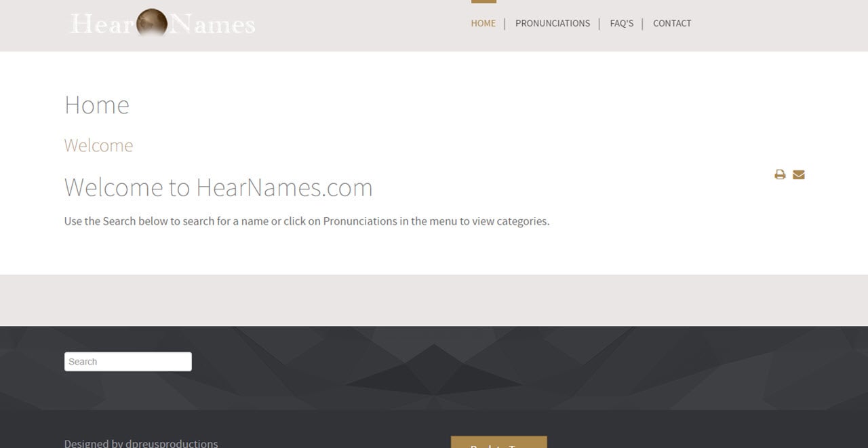Go to the FAQ's page
Viewport: 868px width, 448px height.
coord(622,23)
